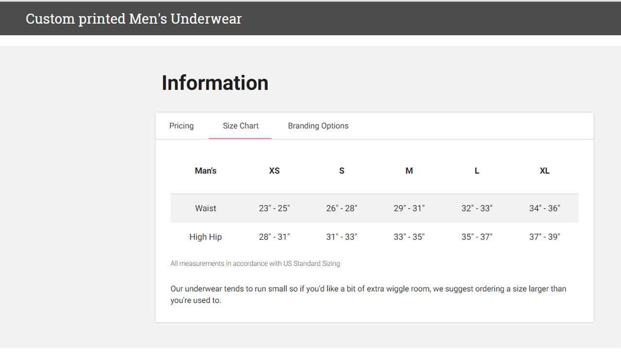Click the US Standard Sizing link
Screen dimensions: 621x364
[311, 264]
